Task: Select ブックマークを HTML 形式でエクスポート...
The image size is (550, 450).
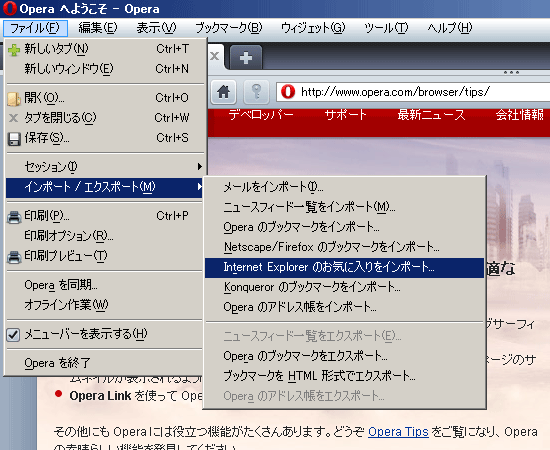Action: tap(344, 376)
